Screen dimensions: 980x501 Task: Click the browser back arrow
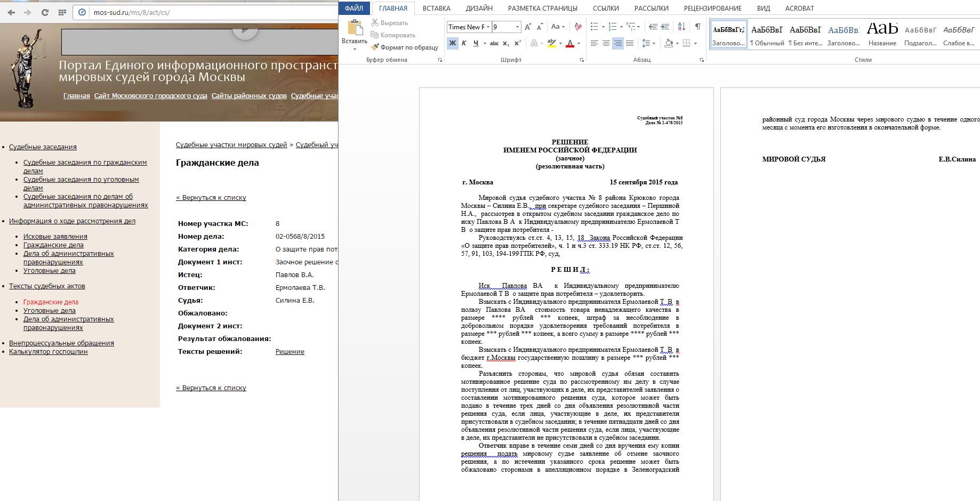[11, 12]
